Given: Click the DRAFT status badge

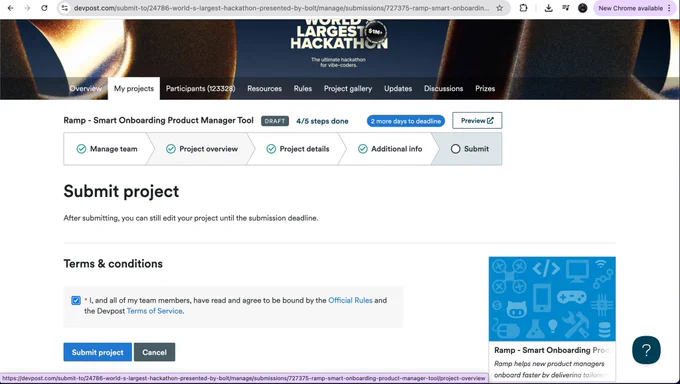Looking at the screenshot, I should pyautogui.click(x=275, y=121).
